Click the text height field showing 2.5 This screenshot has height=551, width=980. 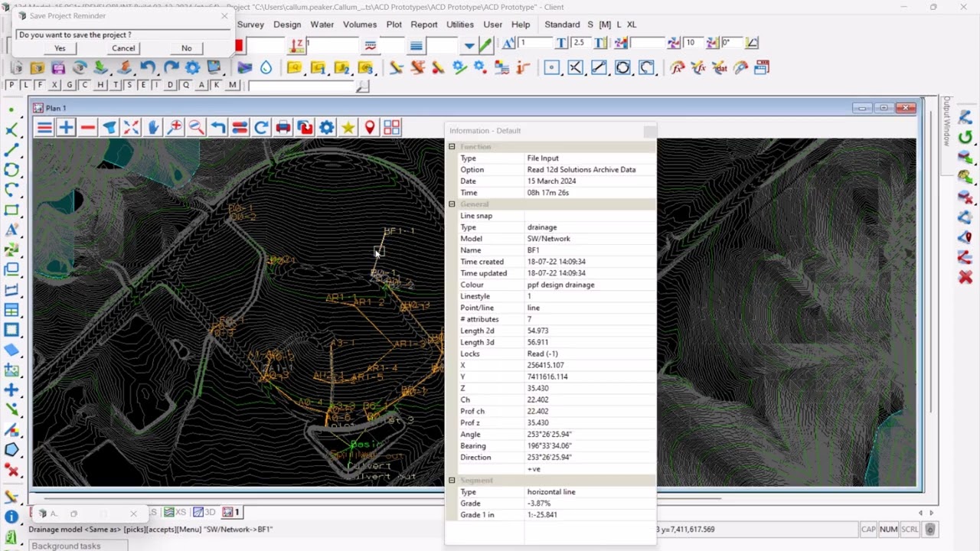coord(580,43)
